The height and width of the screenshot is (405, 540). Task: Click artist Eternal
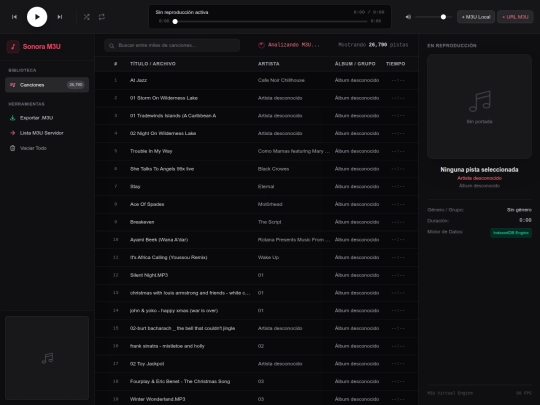(266, 187)
